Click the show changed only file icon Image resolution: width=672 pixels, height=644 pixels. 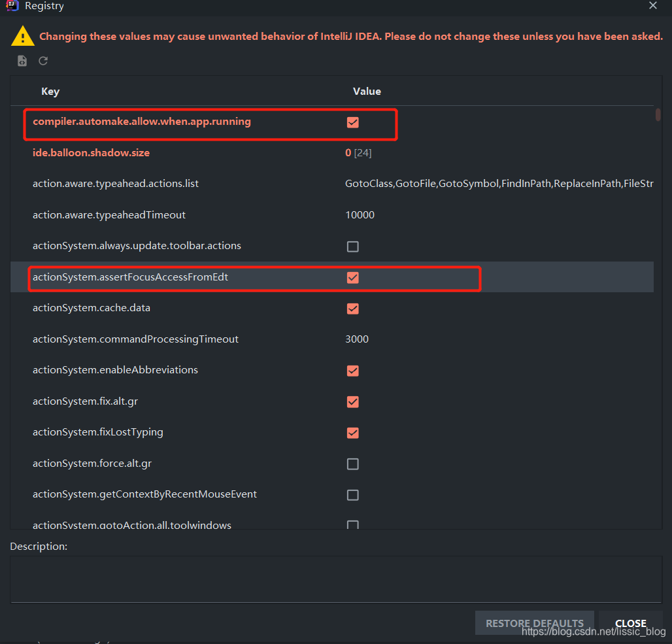coord(22,61)
